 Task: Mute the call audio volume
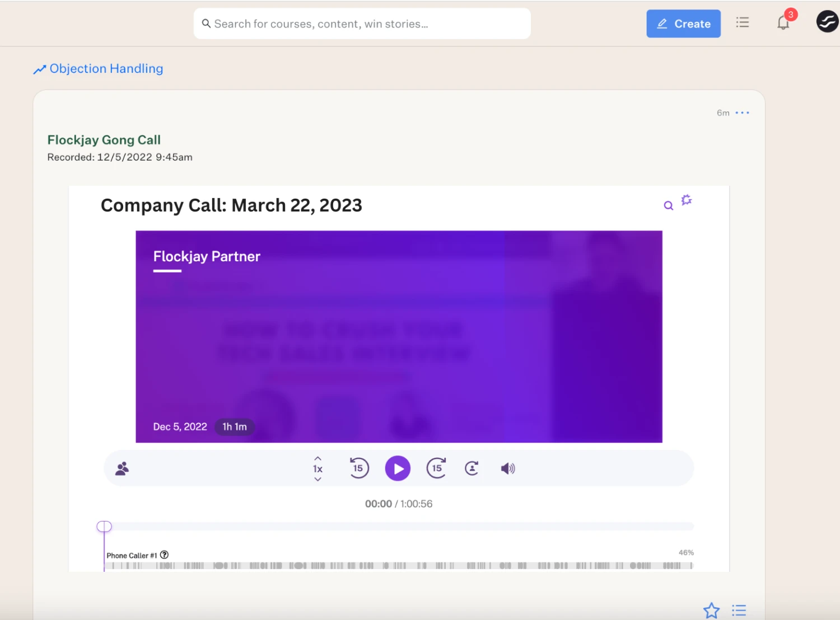click(507, 468)
